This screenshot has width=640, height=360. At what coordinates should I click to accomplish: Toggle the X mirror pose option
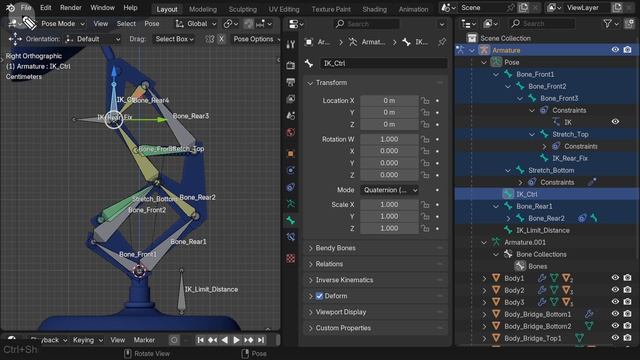[x=221, y=39]
